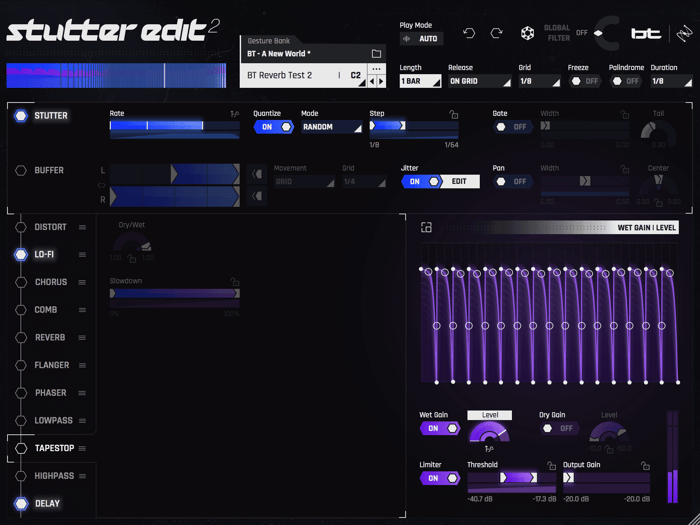Toggle the Palindrome switch
Viewport: 700px width, 525px height.
[626, 81]
